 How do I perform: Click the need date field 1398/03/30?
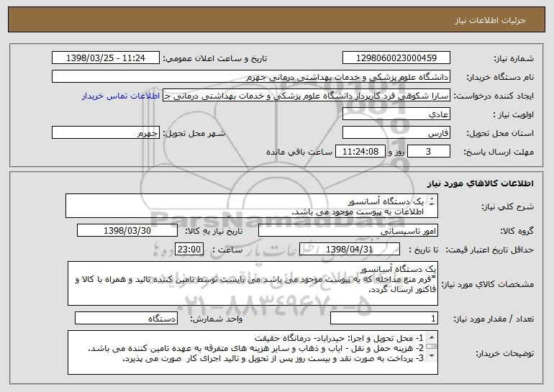point(127,231)
